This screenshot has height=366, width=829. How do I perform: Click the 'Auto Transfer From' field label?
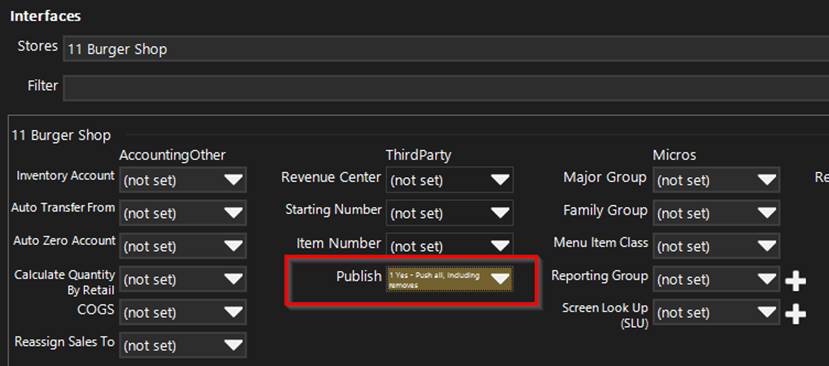pyautogui.click(x=63, y=208)
